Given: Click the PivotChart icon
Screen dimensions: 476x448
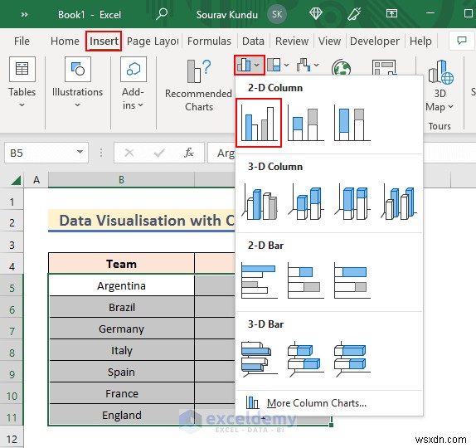Looking at the screenshot, I should coord(384,67).
